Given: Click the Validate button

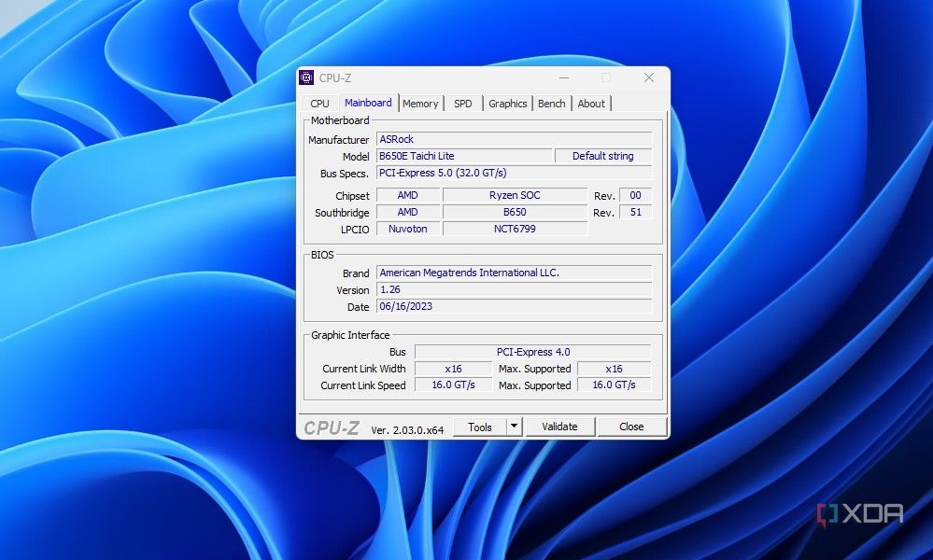Looking at the screenshot, I should tap(559, 427).
